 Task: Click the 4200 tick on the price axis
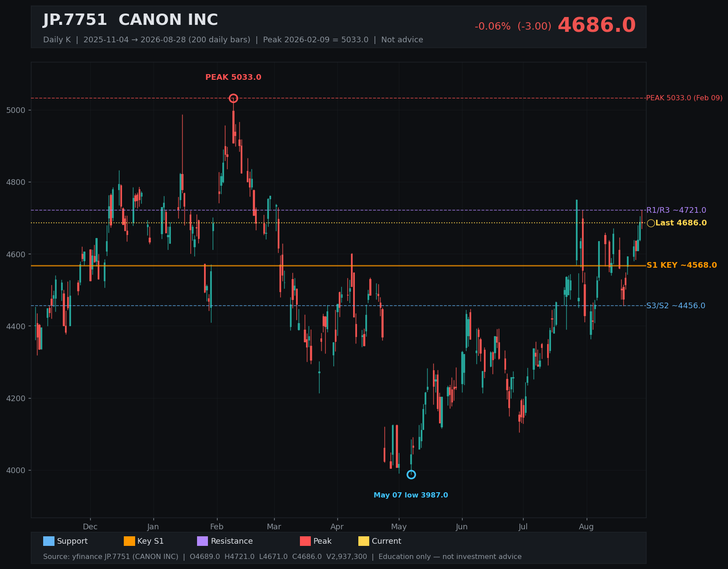16,399
